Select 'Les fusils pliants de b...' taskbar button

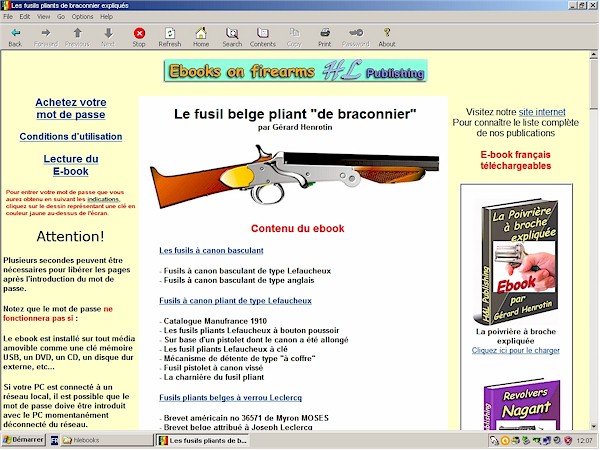202,440
